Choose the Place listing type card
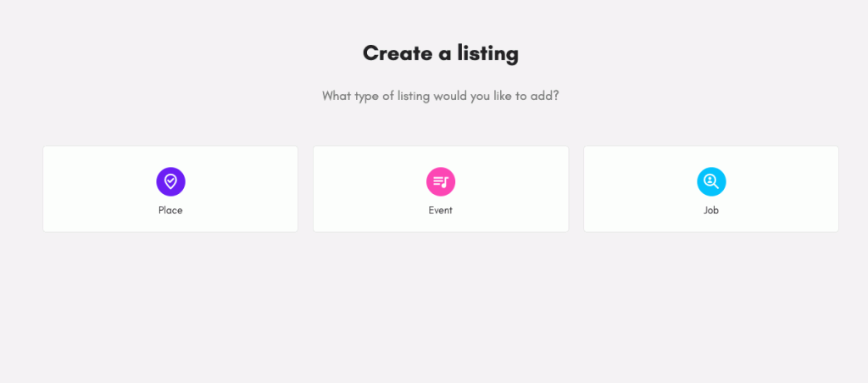This screenshot has height=383, width=868. 170,189
